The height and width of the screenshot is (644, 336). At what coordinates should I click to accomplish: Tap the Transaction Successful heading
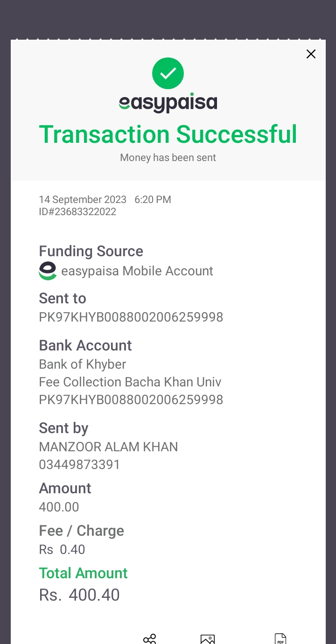(168, 134)
